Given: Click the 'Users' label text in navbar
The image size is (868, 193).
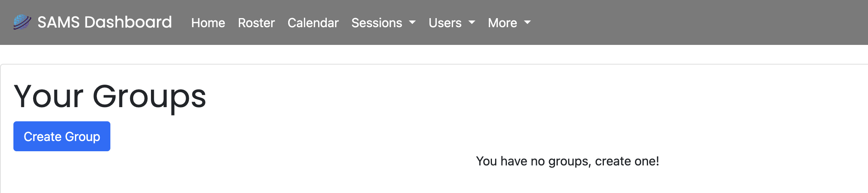Looking at the screenshot, I should (445, 23).
